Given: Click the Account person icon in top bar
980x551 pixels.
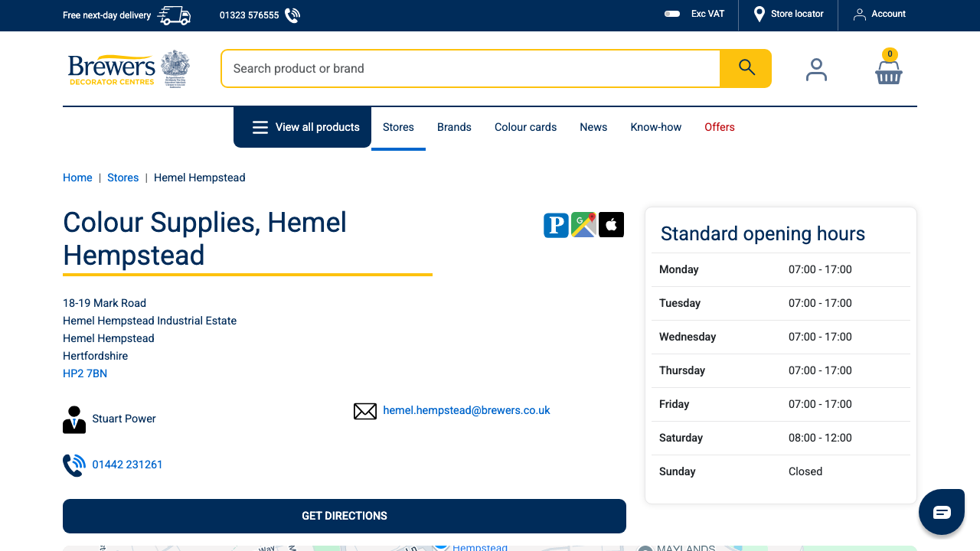Looking at the screenshot, I should click(x=860, y=15).
